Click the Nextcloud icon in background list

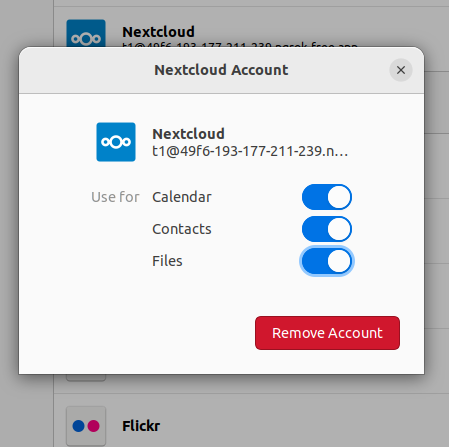click(86, 33)
